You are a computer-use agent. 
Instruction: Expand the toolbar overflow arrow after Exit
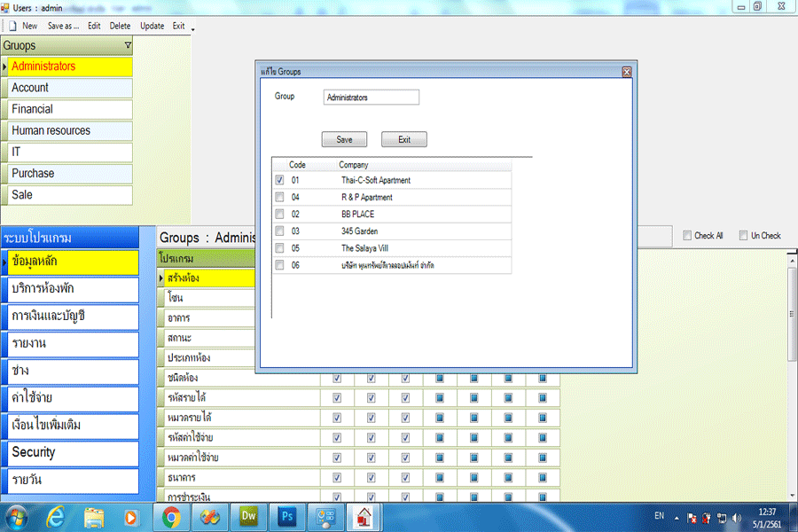(192, 28)
